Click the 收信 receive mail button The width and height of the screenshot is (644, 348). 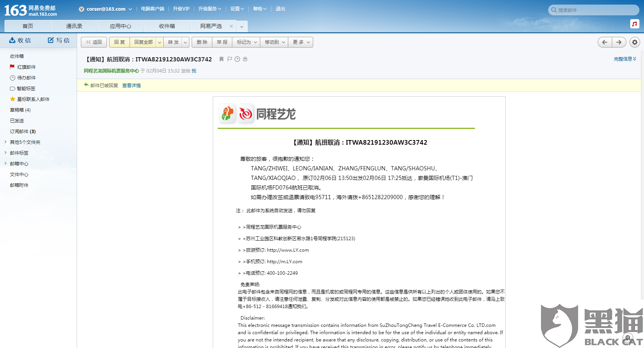click(20, 40)
